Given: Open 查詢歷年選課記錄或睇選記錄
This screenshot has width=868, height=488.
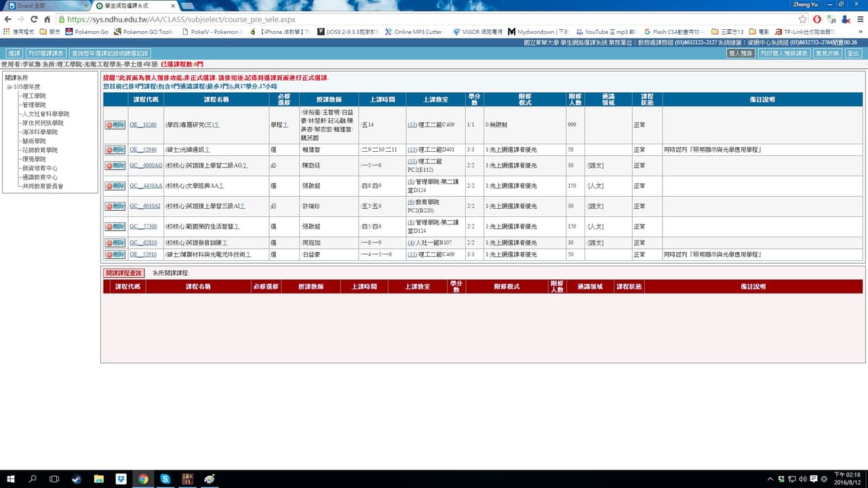Looking at the screenshot, I should (110, 53).
